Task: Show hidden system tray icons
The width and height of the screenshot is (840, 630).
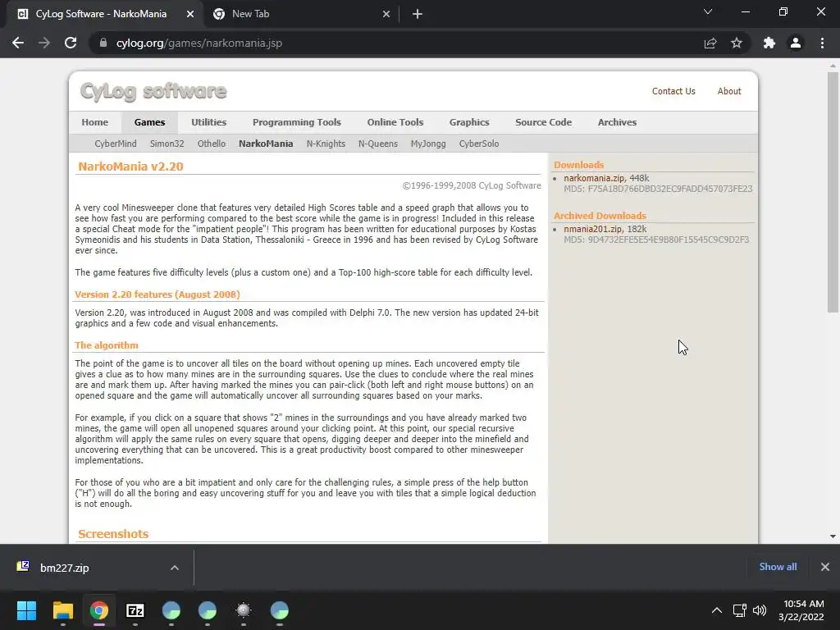Action: coord(716,610)
